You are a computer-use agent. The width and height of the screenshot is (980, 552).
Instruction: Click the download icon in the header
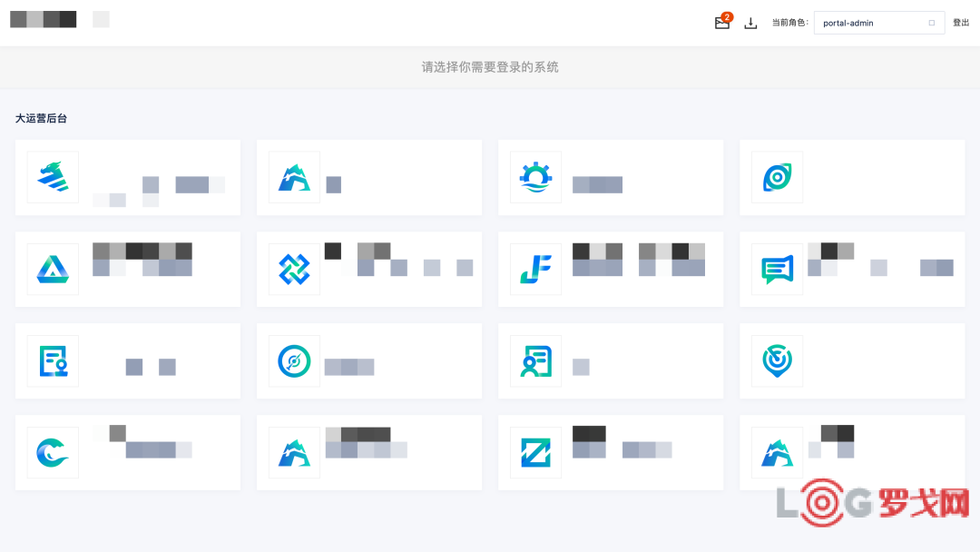tap(750, 24)
